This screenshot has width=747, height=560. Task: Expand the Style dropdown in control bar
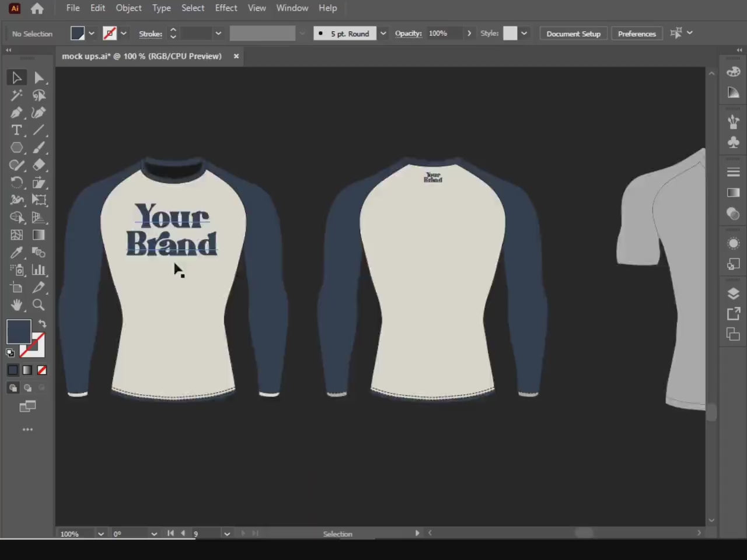(x=523, y=33)
